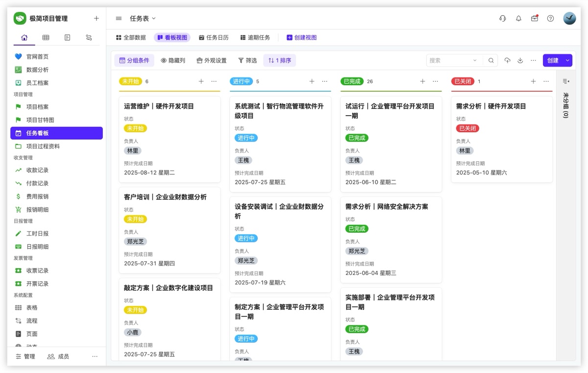Expand the 未分组 collapsed panel icon
This screenshot has width=588, height=373.
pos(565,81)
